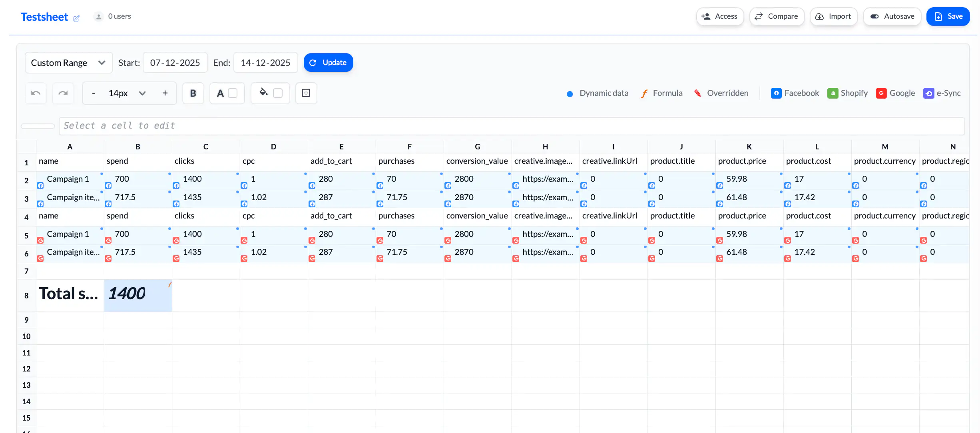This screenshot has height=433, width=980.
Task: Select the Google legend item
Action: pyautogui.click(x=895, y=93)
